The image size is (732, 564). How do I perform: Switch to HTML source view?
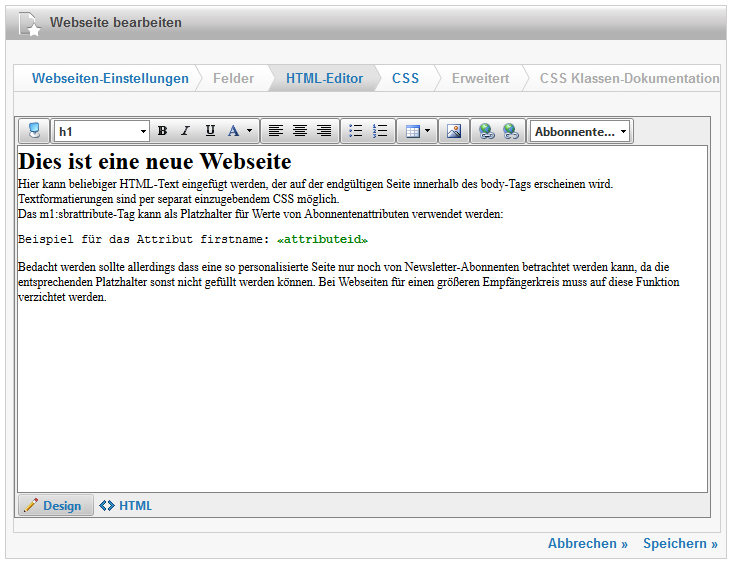click(x=126, y=506)
